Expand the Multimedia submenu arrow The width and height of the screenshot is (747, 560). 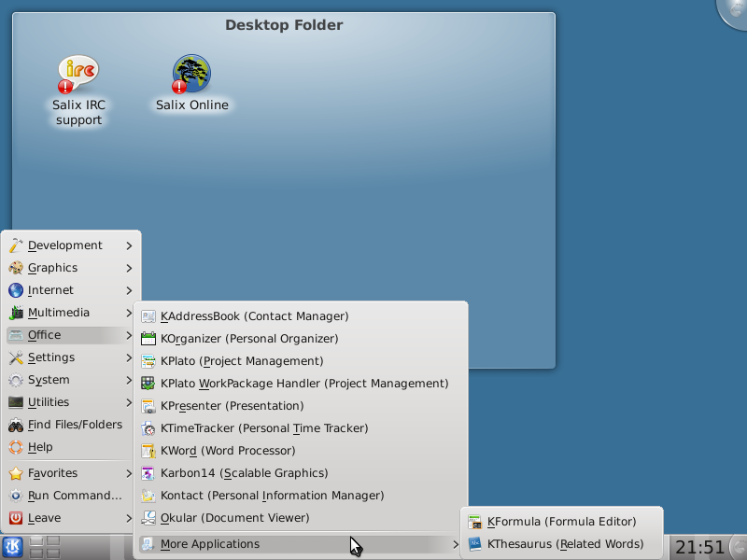point(129,313)
